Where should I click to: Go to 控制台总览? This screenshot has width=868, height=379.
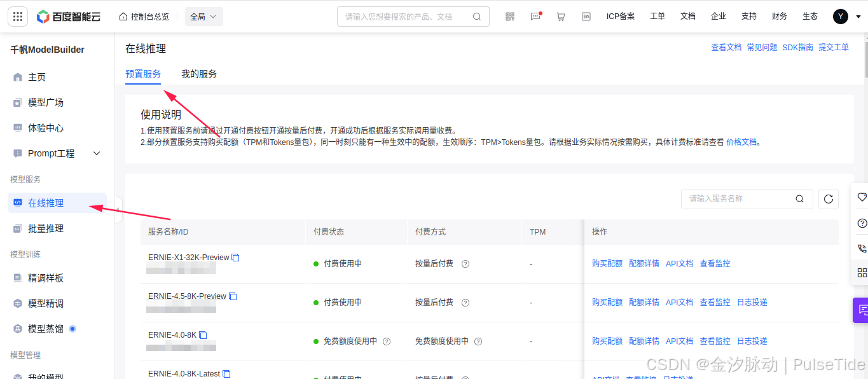144,17
